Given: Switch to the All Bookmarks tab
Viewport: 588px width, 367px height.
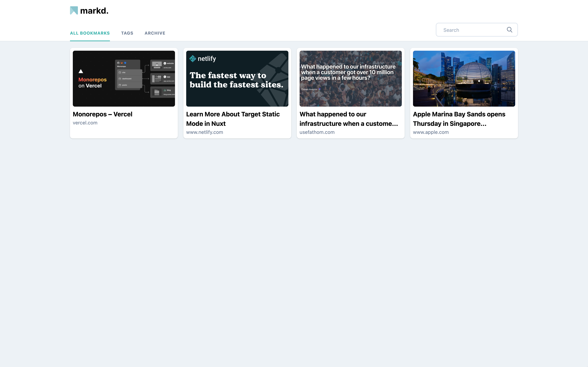Looking at the screenshot, I should point(90,33).
